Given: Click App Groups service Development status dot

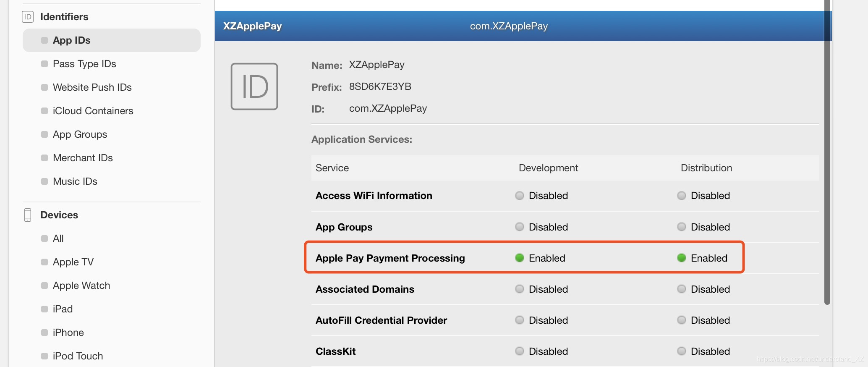Looking at the screenshot, I should point(520,227).
